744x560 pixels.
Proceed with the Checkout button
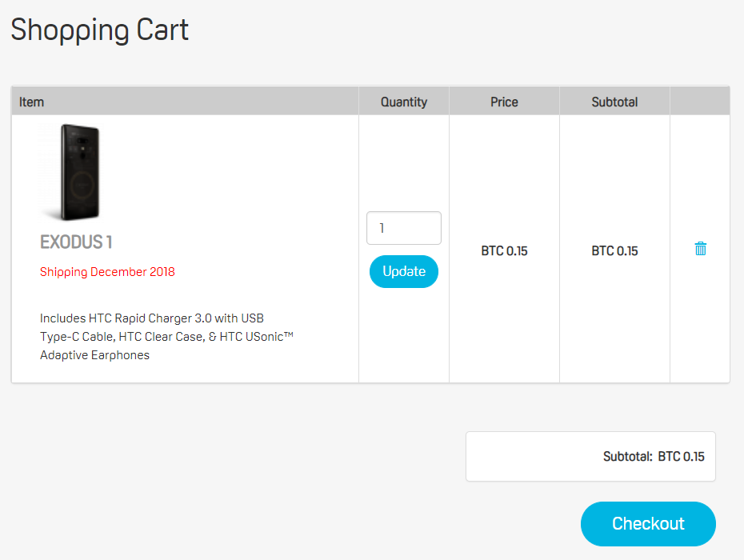tap(648, 524)
